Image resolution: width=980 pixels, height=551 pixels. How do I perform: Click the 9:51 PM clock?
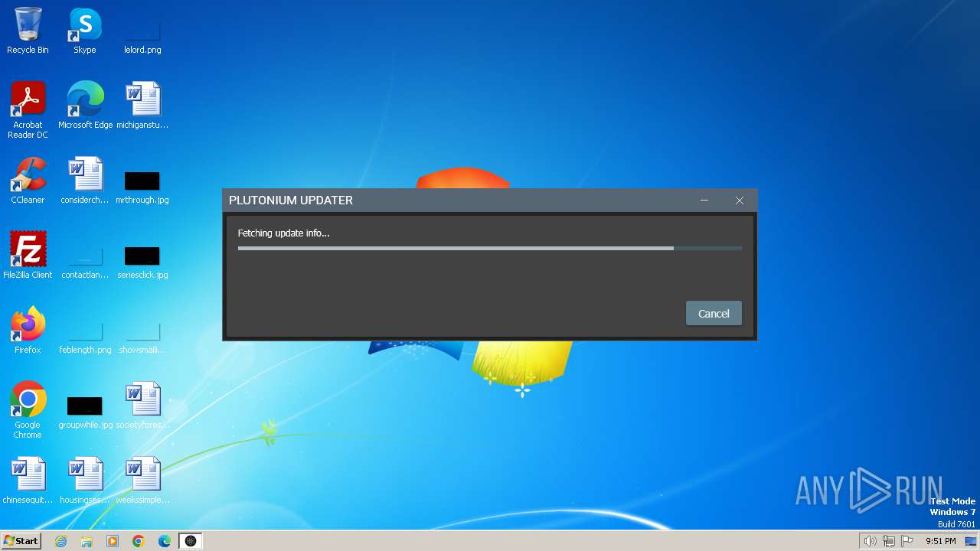point(940,541)
